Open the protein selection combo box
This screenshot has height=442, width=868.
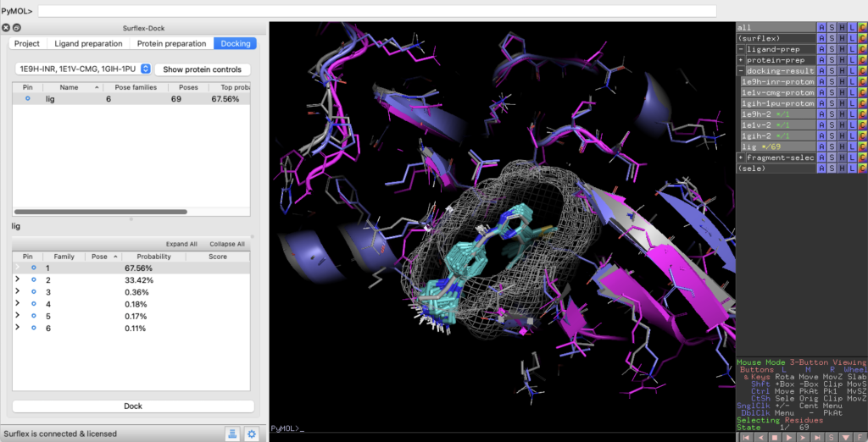click(83, 69)
